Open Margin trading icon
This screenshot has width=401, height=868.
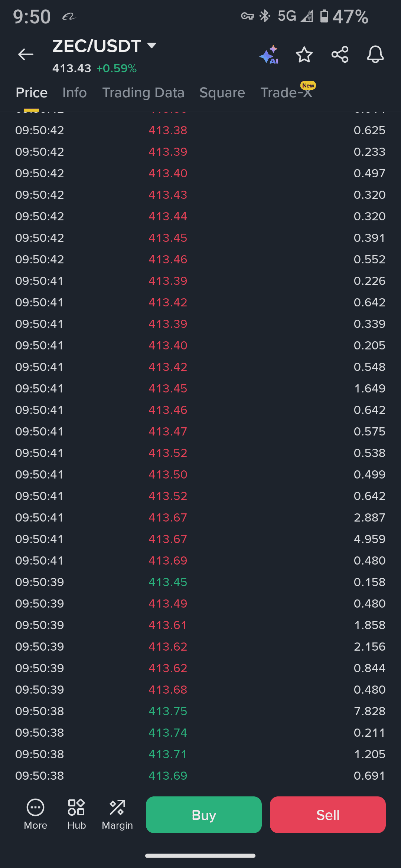[x=117, y=815]
